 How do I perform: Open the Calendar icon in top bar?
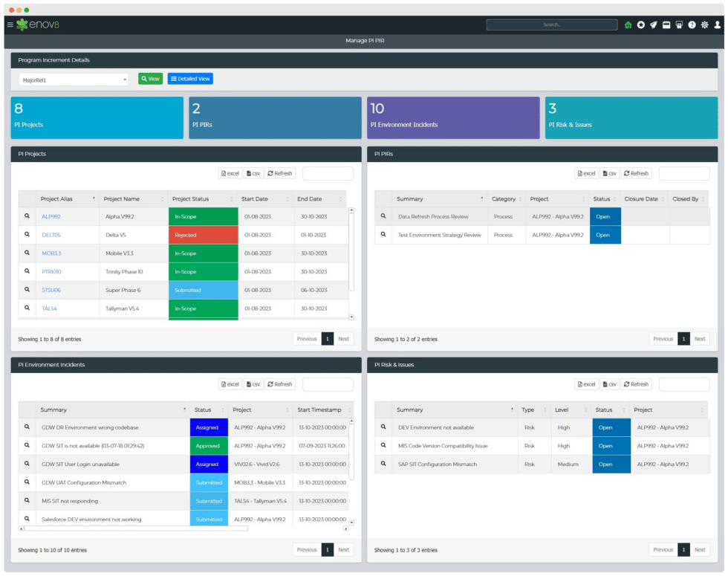[666, 25]
